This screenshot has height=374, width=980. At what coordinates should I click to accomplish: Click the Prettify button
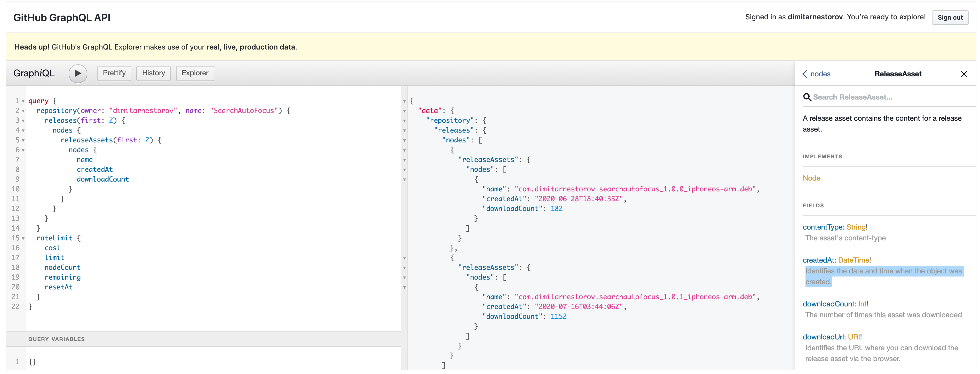tap(114, 73)
